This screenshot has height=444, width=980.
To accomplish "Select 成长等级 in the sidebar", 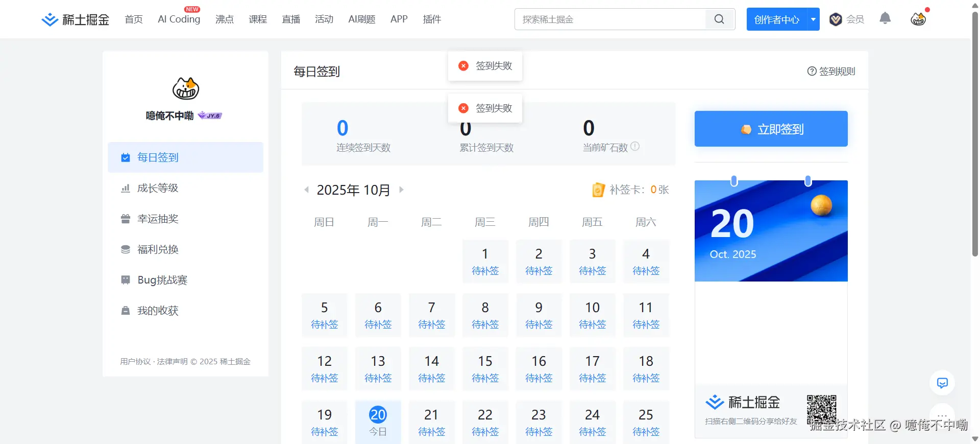I will [185, 188].
